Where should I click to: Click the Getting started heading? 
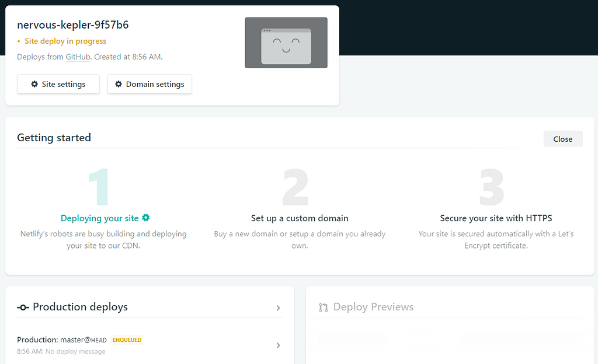click(54, 138)
